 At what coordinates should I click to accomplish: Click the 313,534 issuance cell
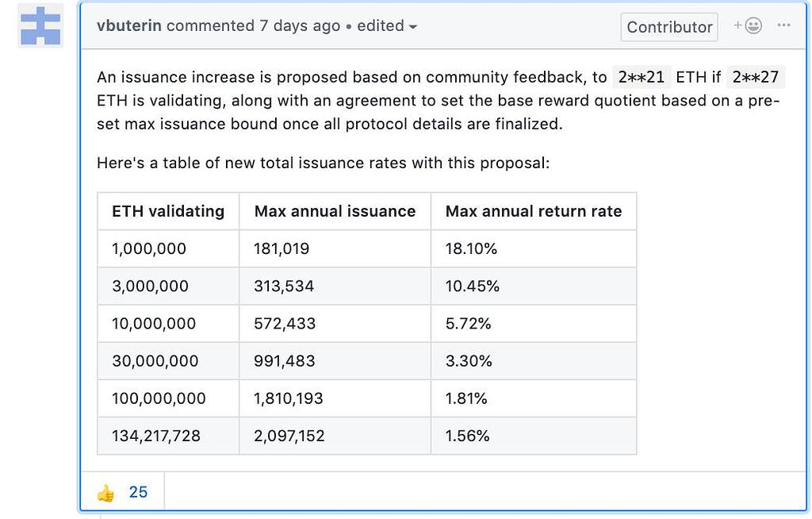[284, 286]
